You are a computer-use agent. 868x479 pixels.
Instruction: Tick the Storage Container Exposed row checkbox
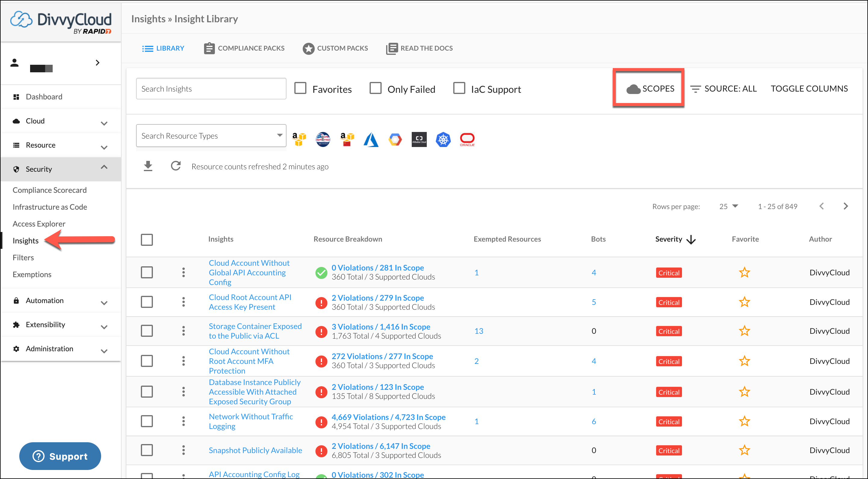[x=147, y=331]
